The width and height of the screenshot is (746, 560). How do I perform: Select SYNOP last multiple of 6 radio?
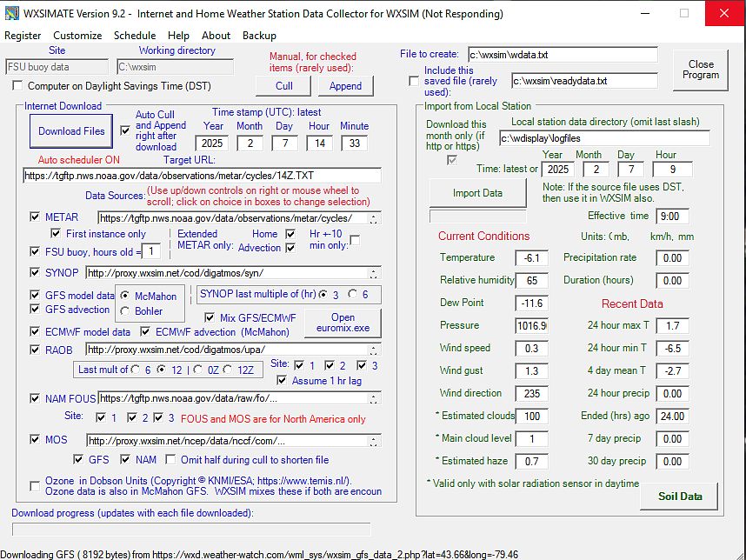coord(352,294)
